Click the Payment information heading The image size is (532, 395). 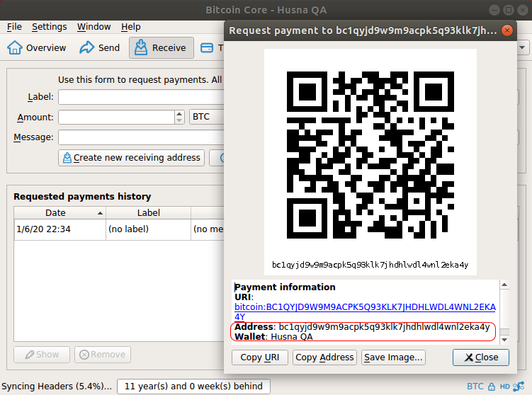[285, 287]
